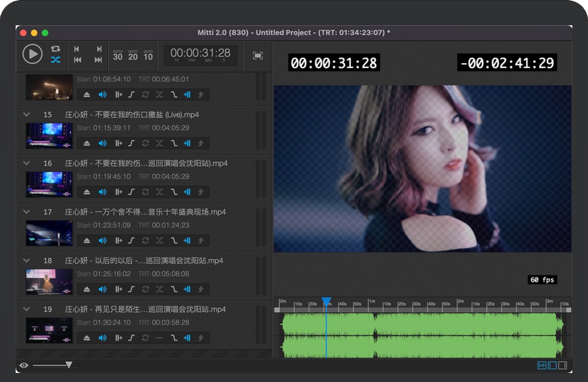This screenshot has width=588, height=382.
Task: Click the upward arrow icon on cue 19
Action: pos(201,338)
